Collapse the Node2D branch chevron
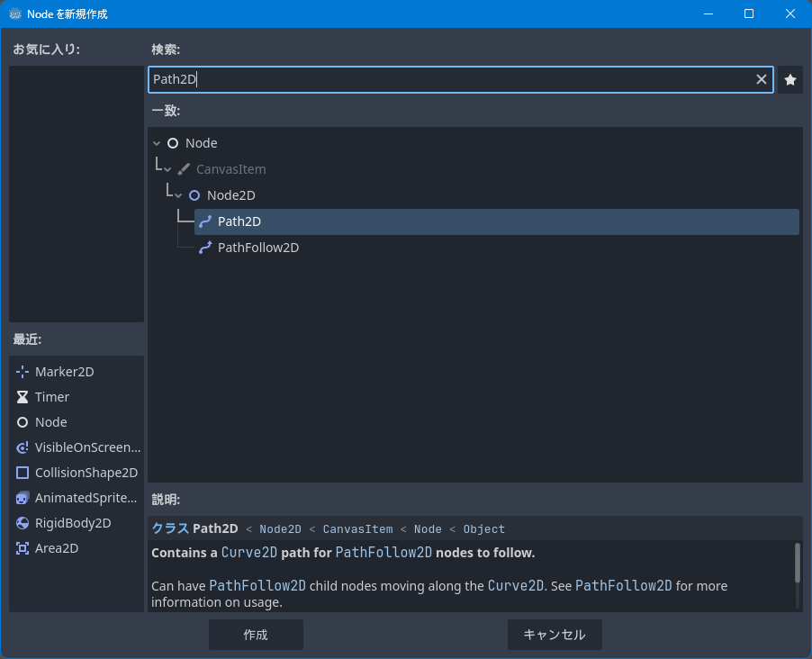812x659 pixels. pyautogui.click(x=178, y=195)
